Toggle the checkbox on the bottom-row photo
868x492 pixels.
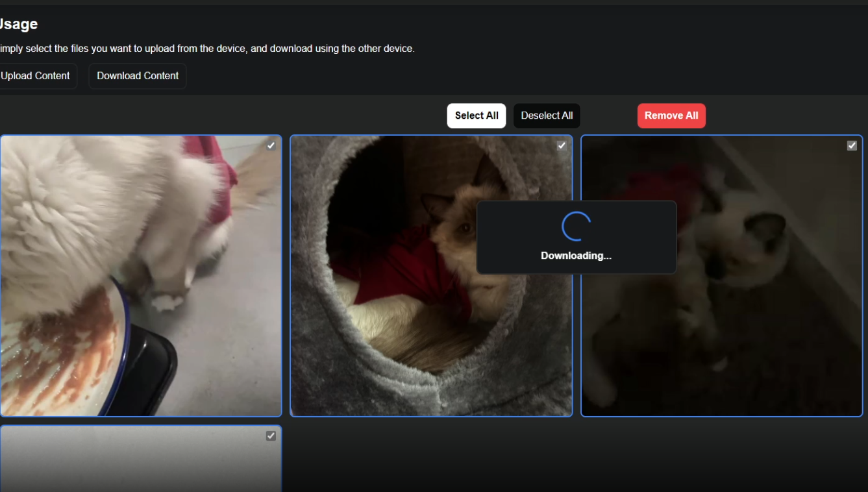pyautogui.click(x=271, y=436)
